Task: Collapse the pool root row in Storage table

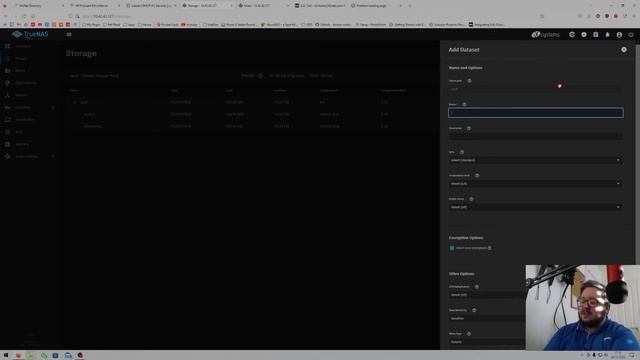Action: [75, 102]
